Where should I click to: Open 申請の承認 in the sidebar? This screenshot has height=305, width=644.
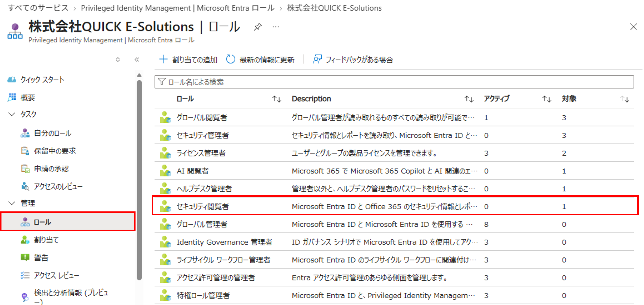point(51,169)
